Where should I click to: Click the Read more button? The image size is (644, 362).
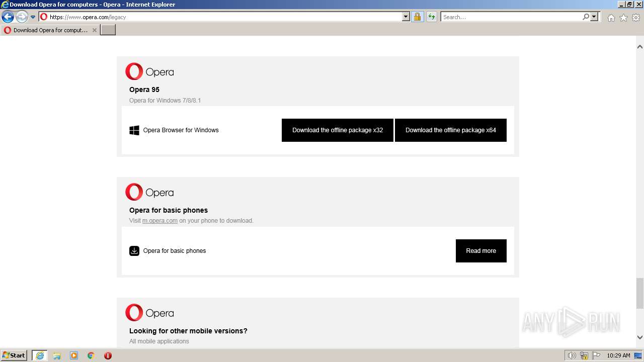click(481, 251)
